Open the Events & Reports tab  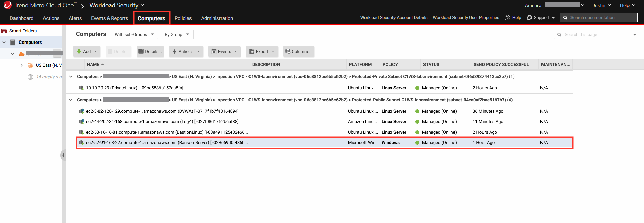110,18
